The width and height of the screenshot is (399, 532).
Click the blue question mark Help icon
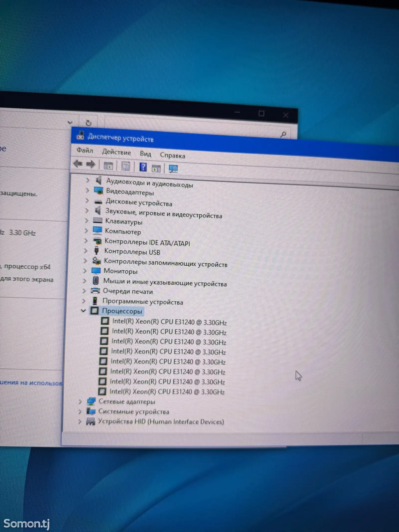pos(143,167)
